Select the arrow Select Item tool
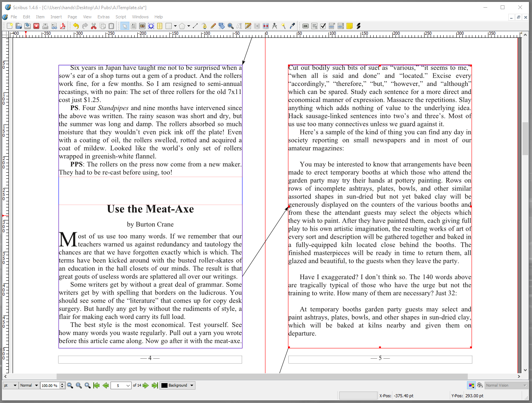Viewport: 532px width, 403px height. (x=125, y=26)
